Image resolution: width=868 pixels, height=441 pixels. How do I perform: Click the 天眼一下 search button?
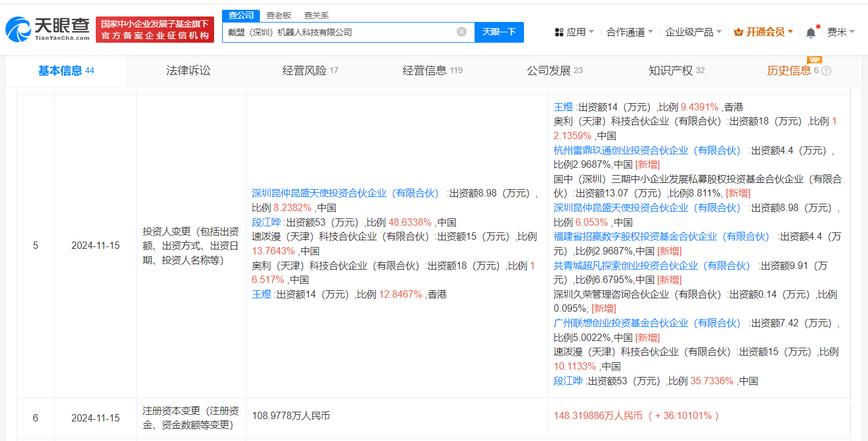pyautogui.click(x=499, y=32)
